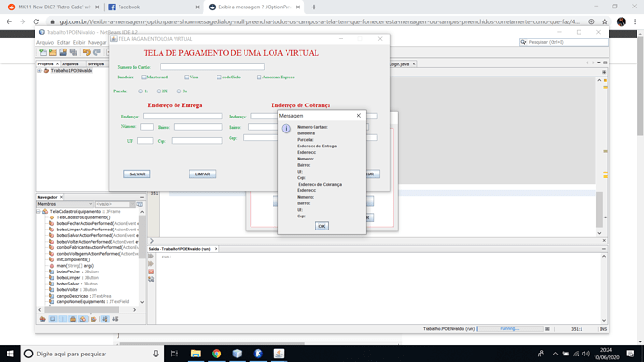
Task: Click the rerun arrow icon in output panel
Action: 151,257
